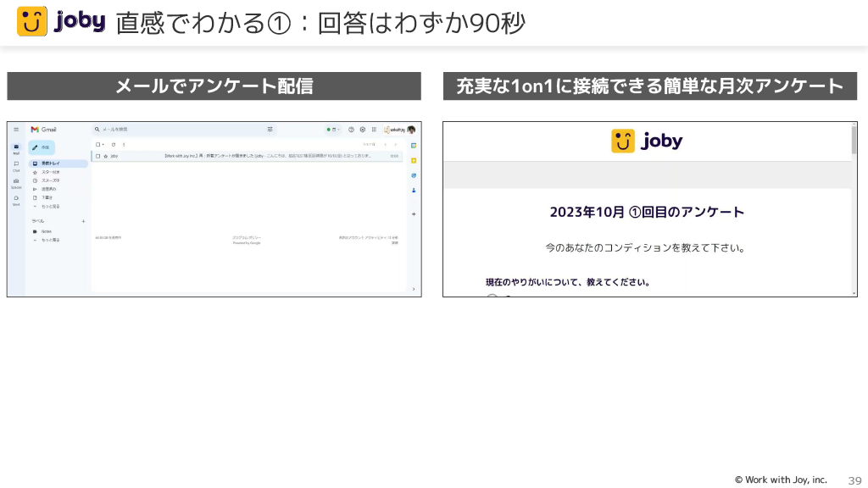868x488 pixels.
Task: Tick the checkbox for the joby email
Action: 98,156
